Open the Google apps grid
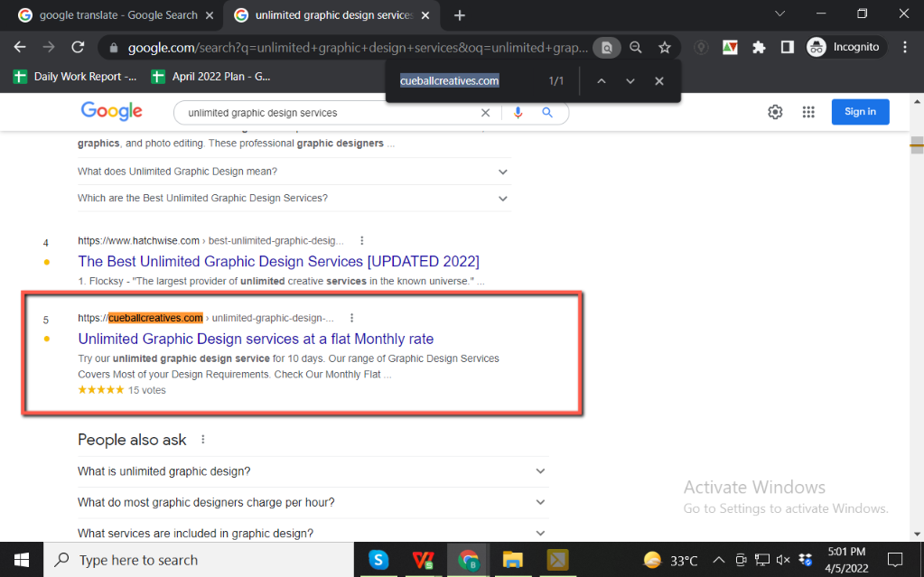 (808, 112)
